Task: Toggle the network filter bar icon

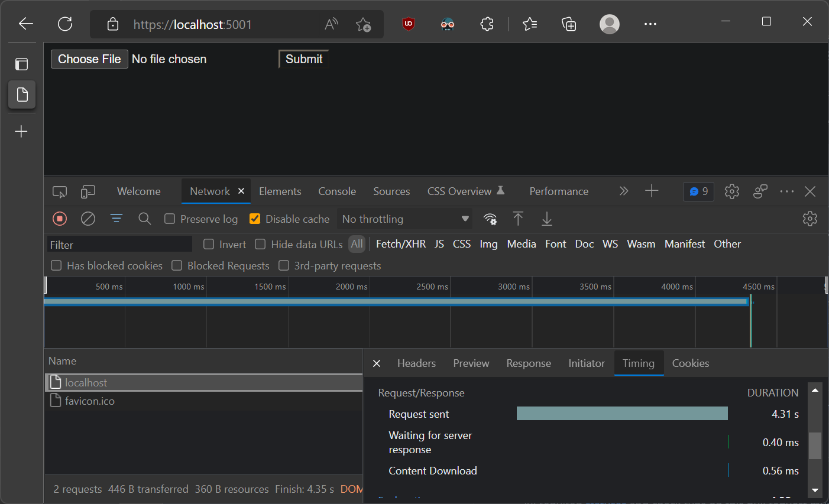Action: coord(116,219)
